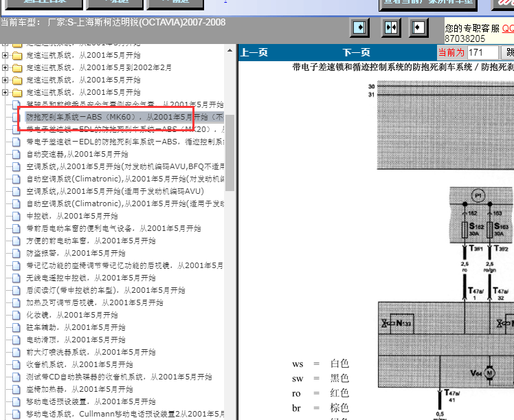Click document icon beside 收音机系统 entry
Screen dimensions: 514x420
click(16, 364)
